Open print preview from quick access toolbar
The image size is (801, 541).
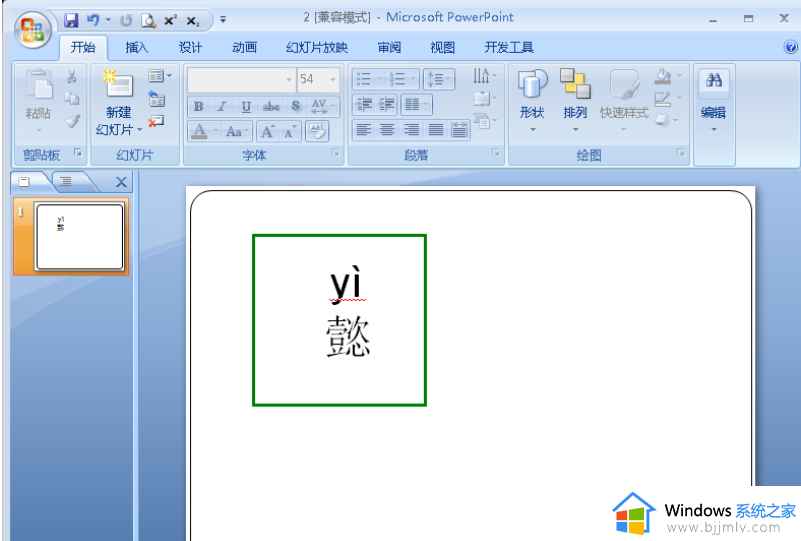(148, 20)
